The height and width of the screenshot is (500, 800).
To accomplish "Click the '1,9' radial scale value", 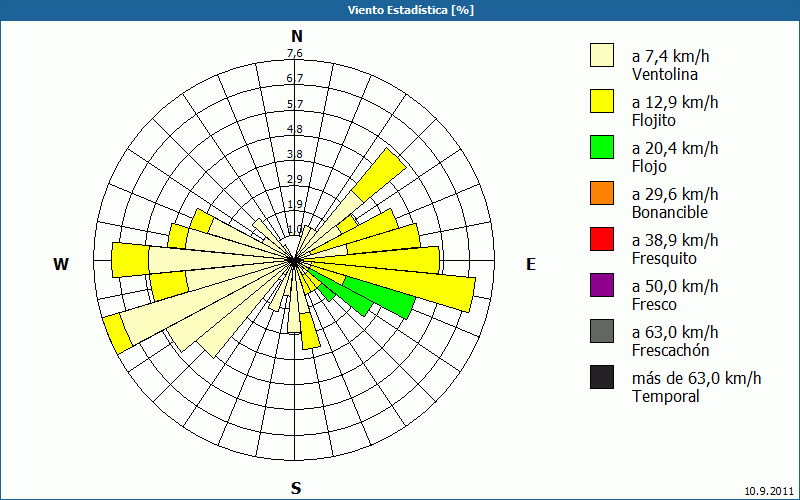I will click(294, 204).
